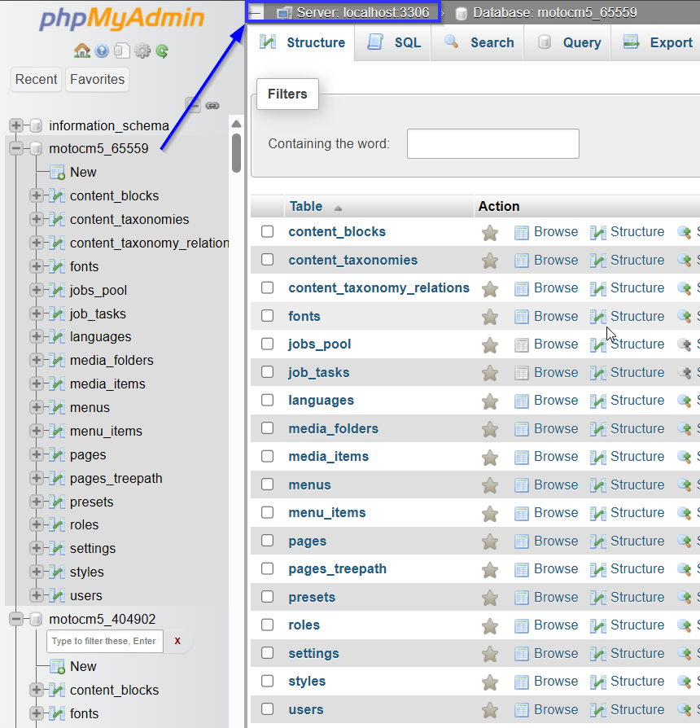This screenshot has height=728, width=700.
Task: Click database icon next to information_schema
Action: (x=36, y=125)
